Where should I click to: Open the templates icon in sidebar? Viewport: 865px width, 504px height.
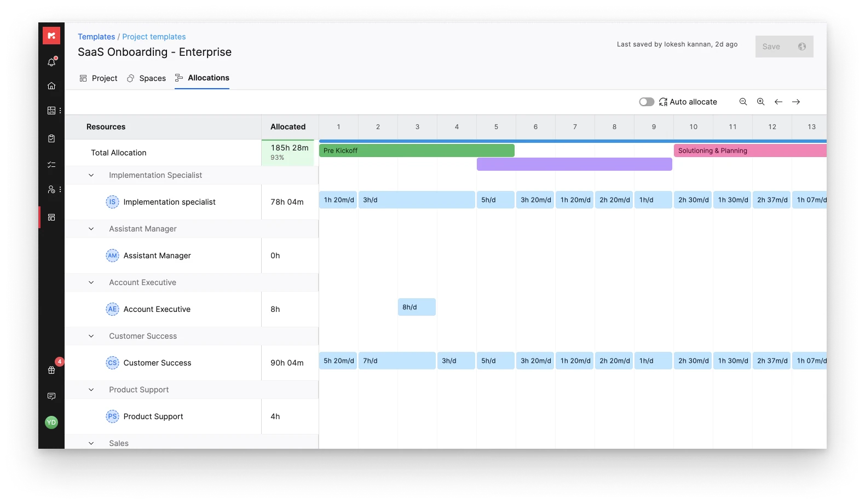[51, 217]
